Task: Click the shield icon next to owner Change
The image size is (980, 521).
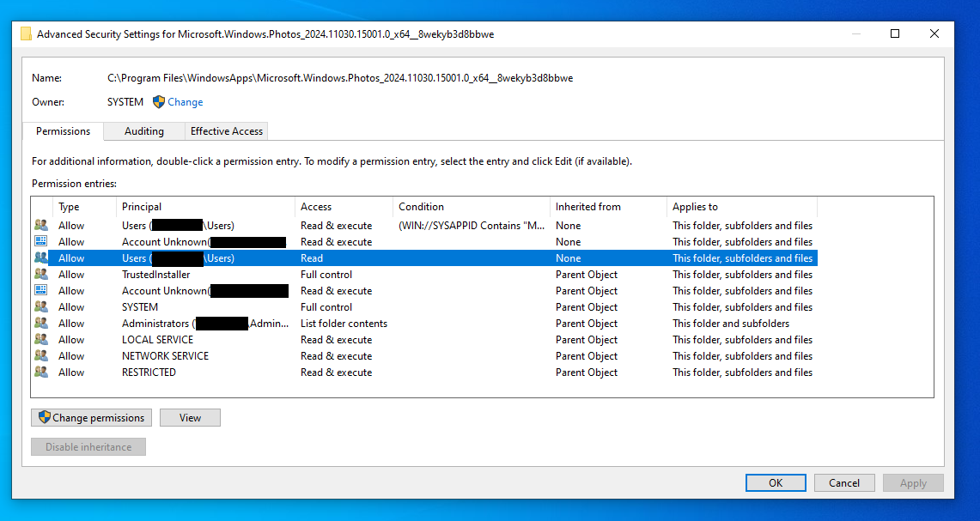Action: coord(159,102)
